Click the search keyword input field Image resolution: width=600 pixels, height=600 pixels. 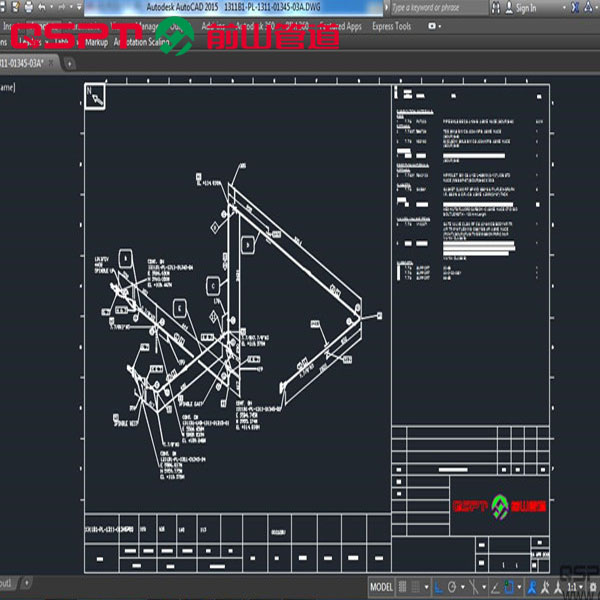click(x=440, y=8)
